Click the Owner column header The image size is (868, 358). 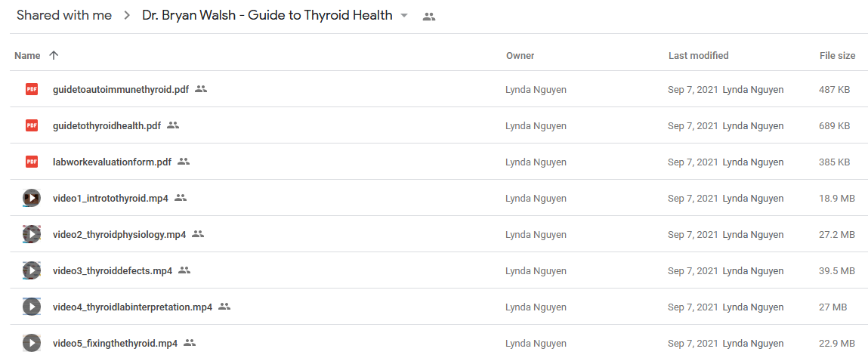(520, 55)
